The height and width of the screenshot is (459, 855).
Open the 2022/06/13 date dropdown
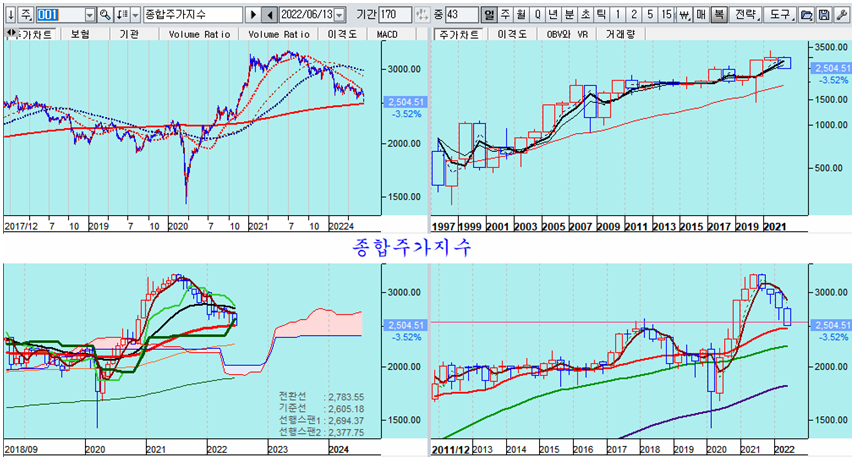tap(340, 15)
